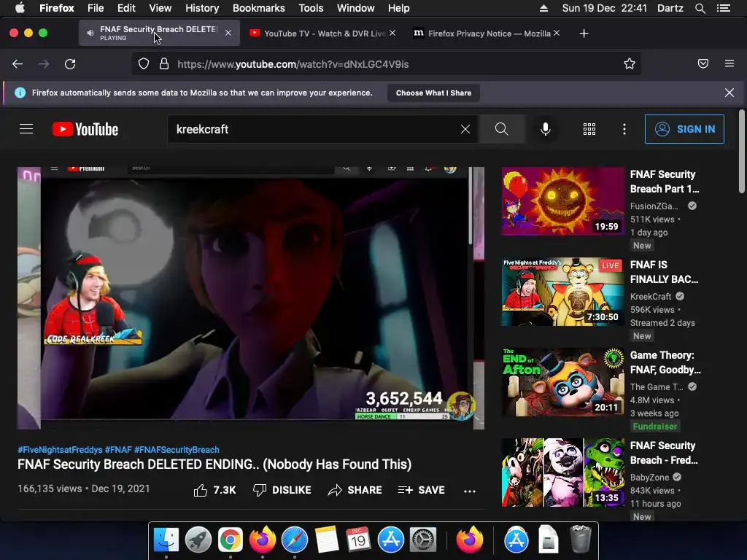The height and width of the screenshot is (560, 747).
Task: Share the video
Action: (355, 490)
